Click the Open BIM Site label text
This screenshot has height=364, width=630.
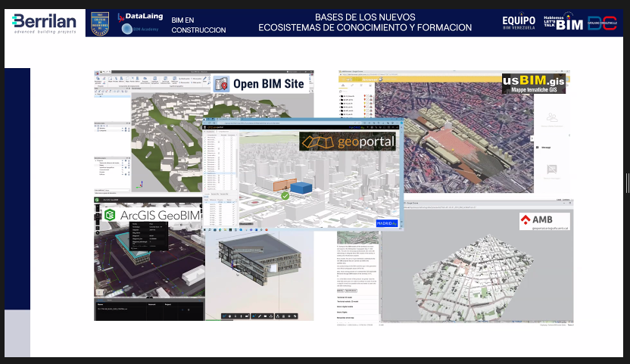pos(268,84)
